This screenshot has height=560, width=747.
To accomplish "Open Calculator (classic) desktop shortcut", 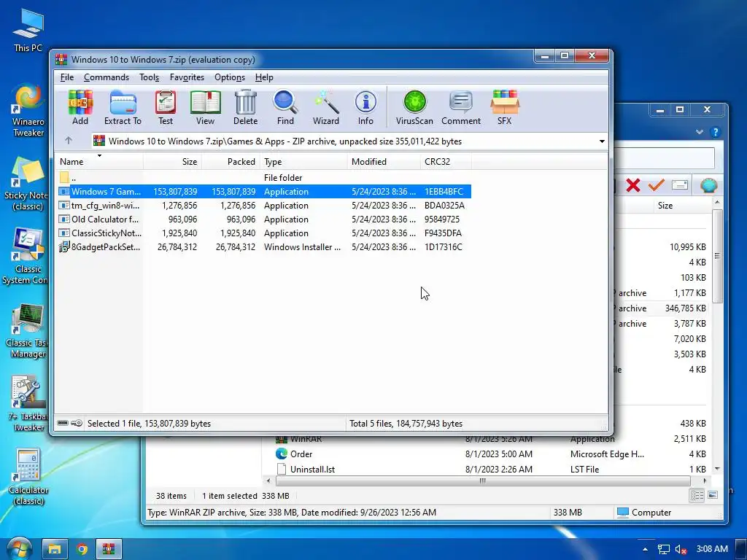I will point(28,477).
